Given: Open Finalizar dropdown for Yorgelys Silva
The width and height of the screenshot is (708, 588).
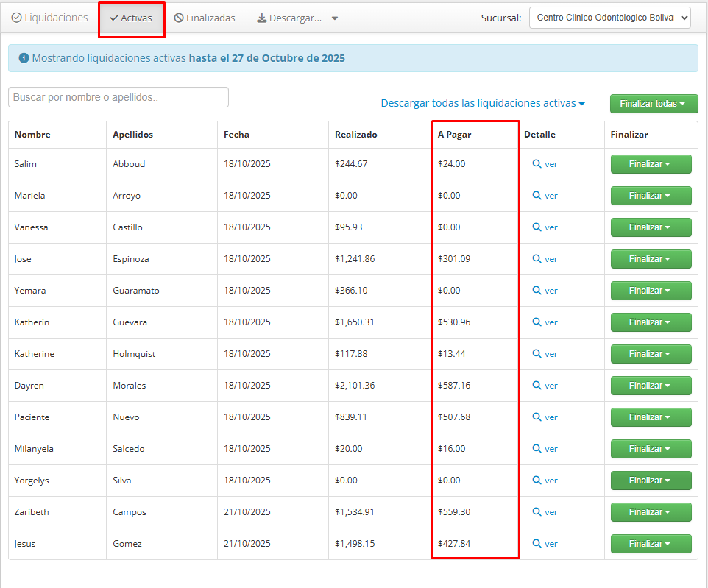Looking at the screenshot, I should [x=651, y=480].
